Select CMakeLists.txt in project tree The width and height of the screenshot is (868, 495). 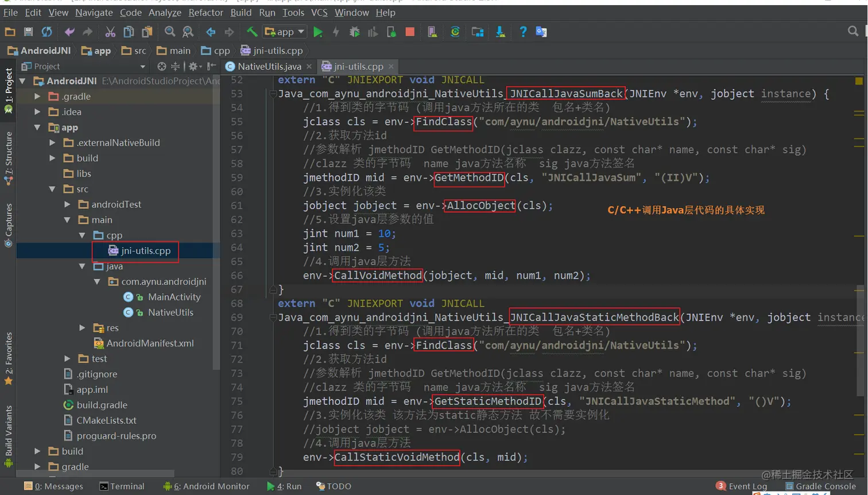click(106, 420)
